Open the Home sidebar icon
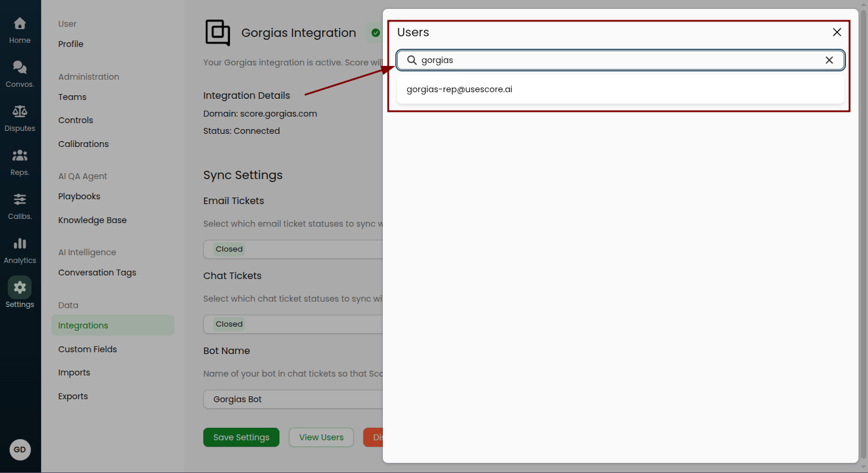 coord(20,24)
